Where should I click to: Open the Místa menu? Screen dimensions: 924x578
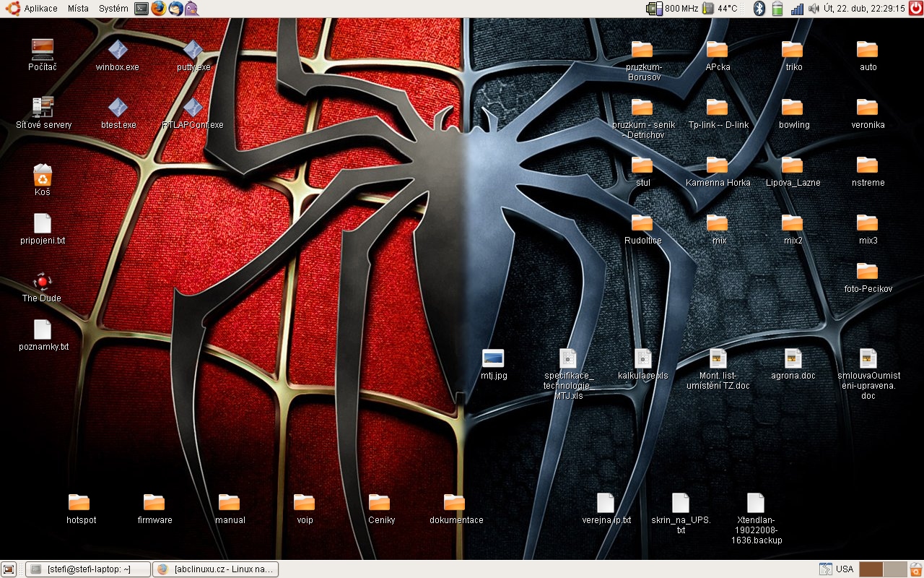click(78, 9)
